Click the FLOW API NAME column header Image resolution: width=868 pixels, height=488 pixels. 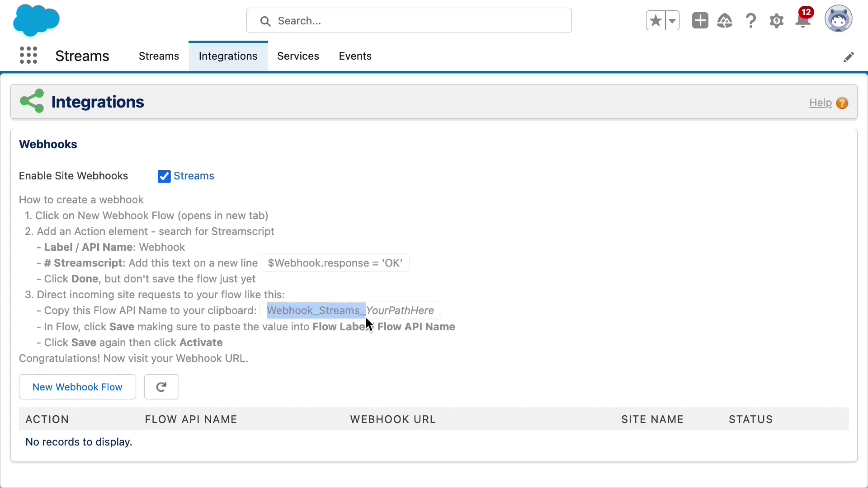coord(191,419)
